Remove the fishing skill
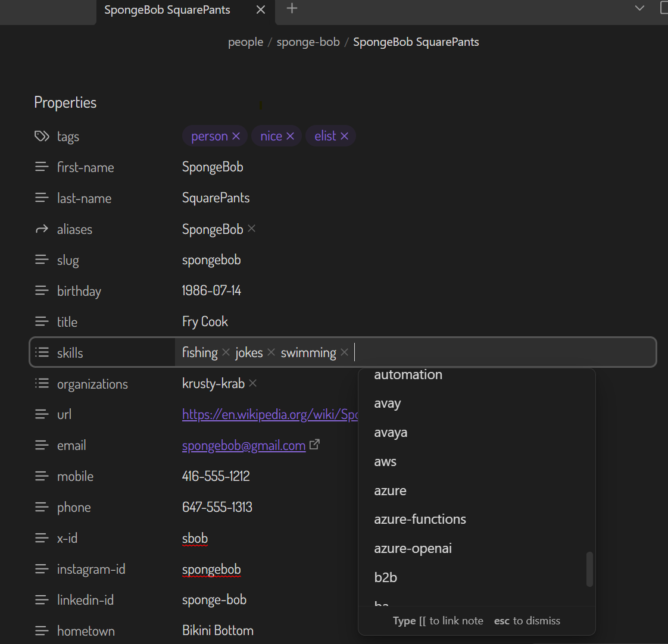Screen dimensions: 668x644 pyautogui.click(x=226, y=352)
